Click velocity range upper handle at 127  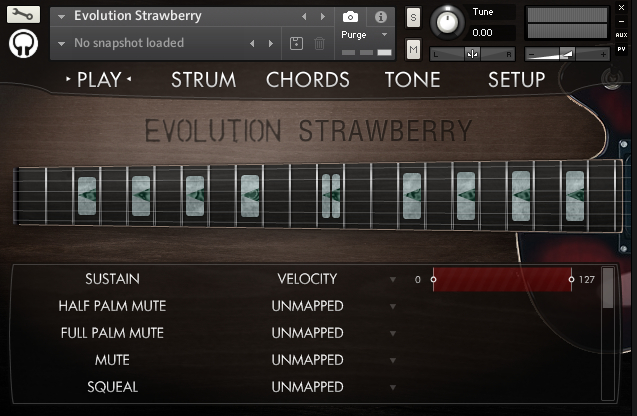click(571, 280)
